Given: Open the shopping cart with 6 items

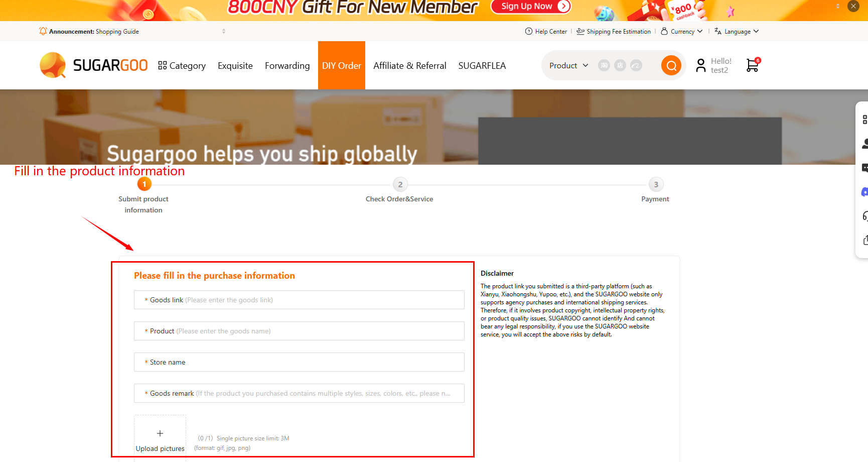Looking at the screenshot, I should pos(752,66).
